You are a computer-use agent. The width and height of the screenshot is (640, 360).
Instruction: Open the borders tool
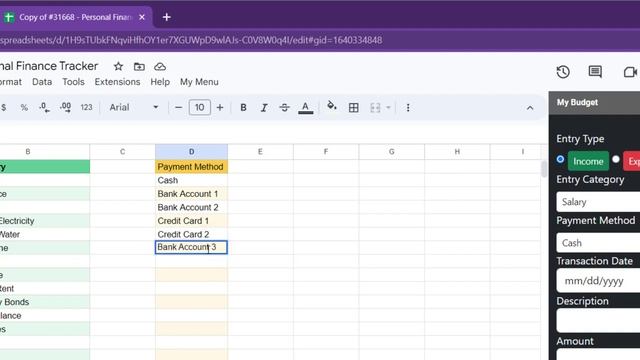click(x=353, y=108)
